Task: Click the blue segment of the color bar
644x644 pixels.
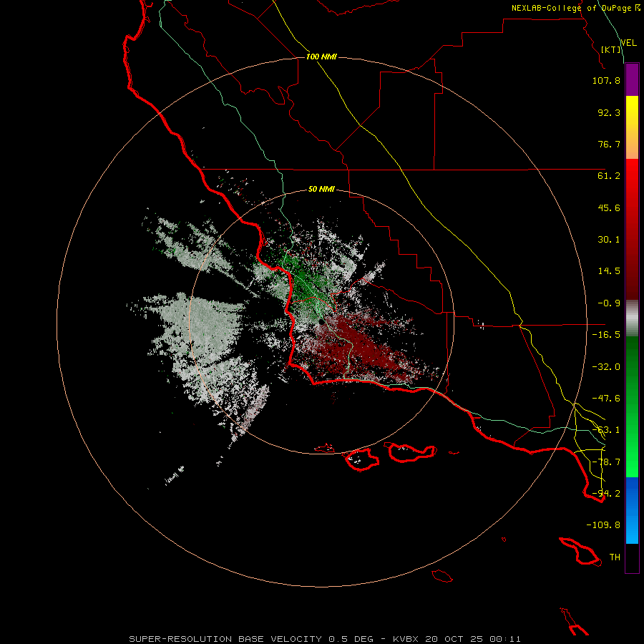Action: click(632, 510)
